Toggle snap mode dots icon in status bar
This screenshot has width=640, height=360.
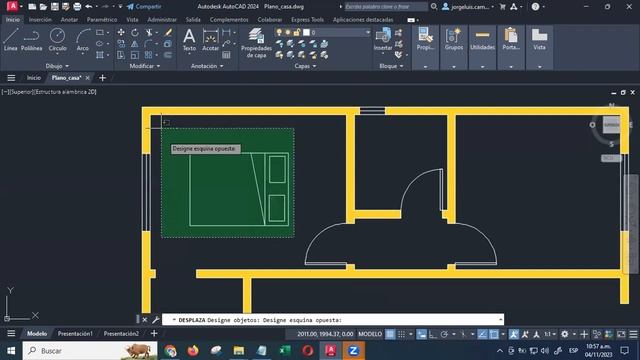(402, 334)
